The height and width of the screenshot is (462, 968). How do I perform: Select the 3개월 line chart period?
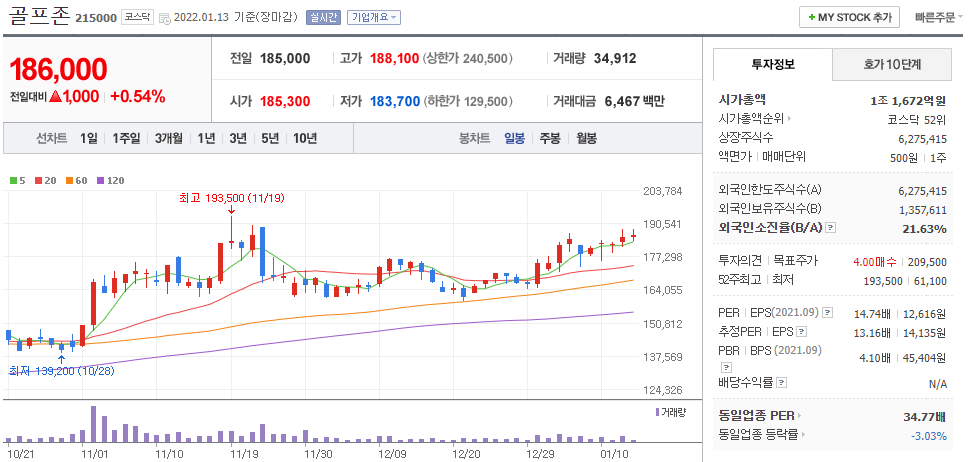coord(169,138)
